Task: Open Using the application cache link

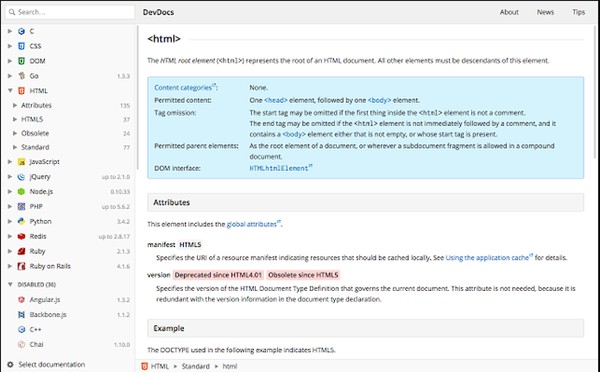Action: coord(489,258)
